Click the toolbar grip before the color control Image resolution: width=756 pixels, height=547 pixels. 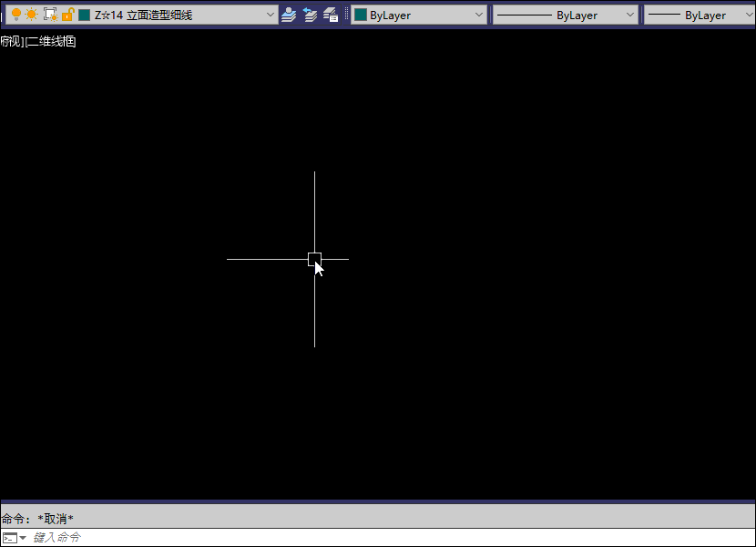coord(347,15)
